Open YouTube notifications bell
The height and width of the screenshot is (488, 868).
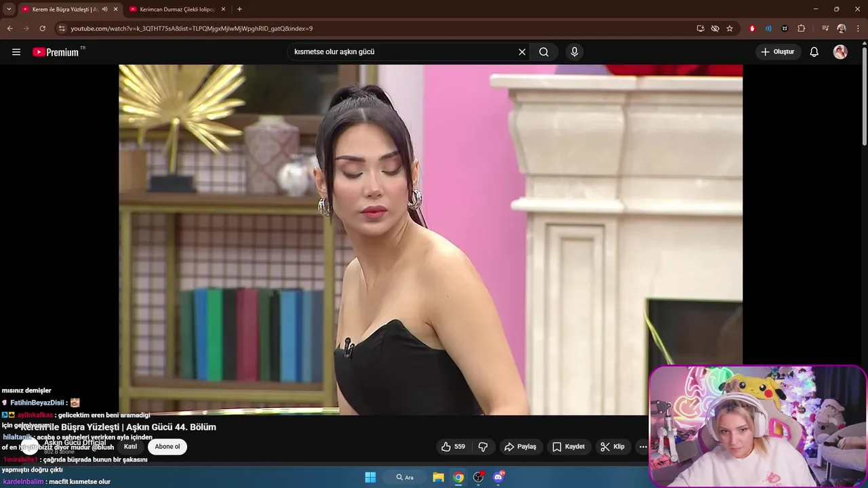point(814,52)
